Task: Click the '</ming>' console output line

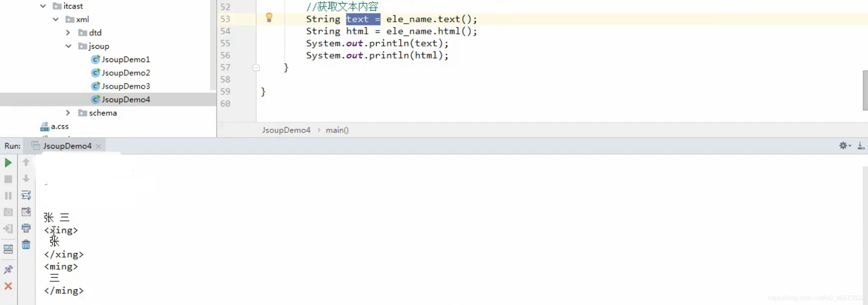Action: click(64, 291)
